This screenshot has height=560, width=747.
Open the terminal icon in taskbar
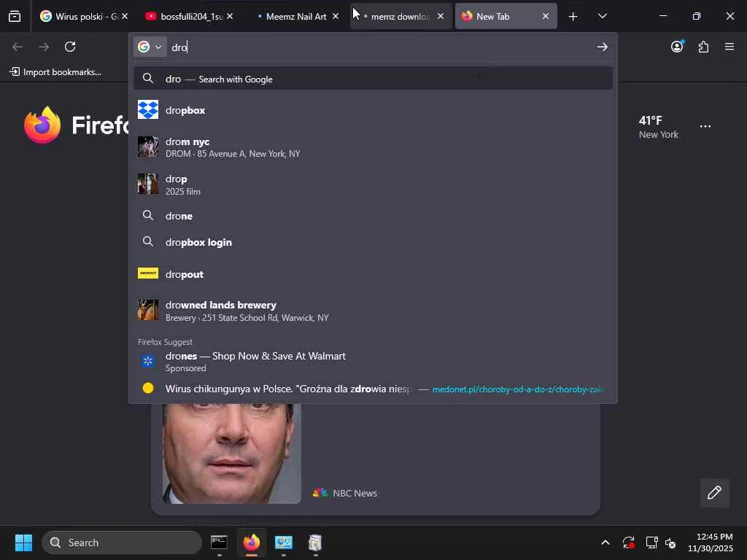pos(219,542)
